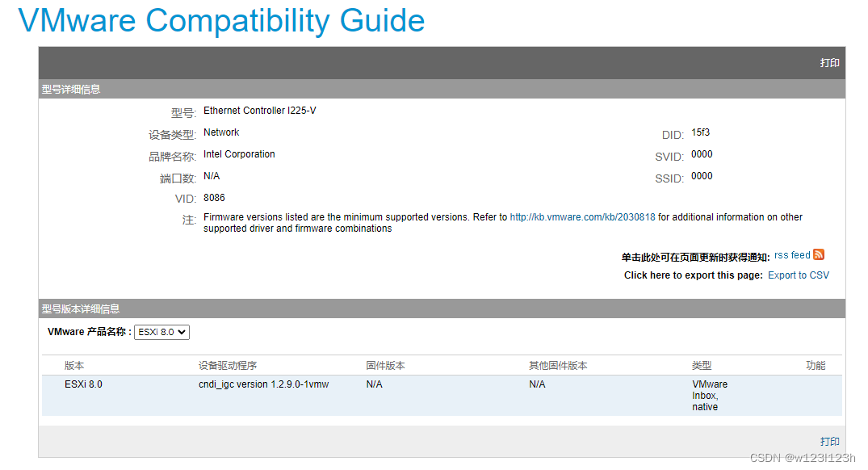The image size is (868, 470).
Task: Click the 端口数 value N/A
Action: coord(212,176)
